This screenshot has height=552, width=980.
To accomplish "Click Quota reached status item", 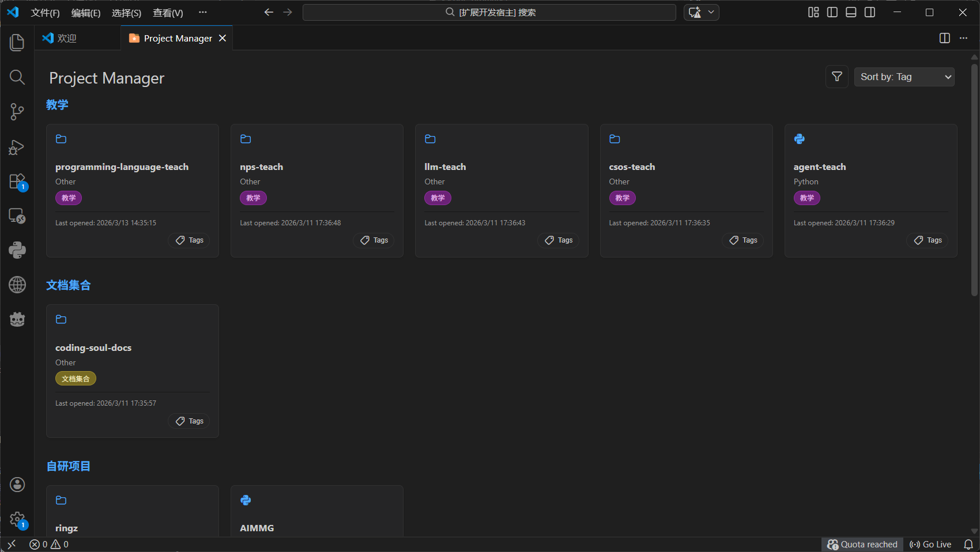I will [x=862, y=545].
